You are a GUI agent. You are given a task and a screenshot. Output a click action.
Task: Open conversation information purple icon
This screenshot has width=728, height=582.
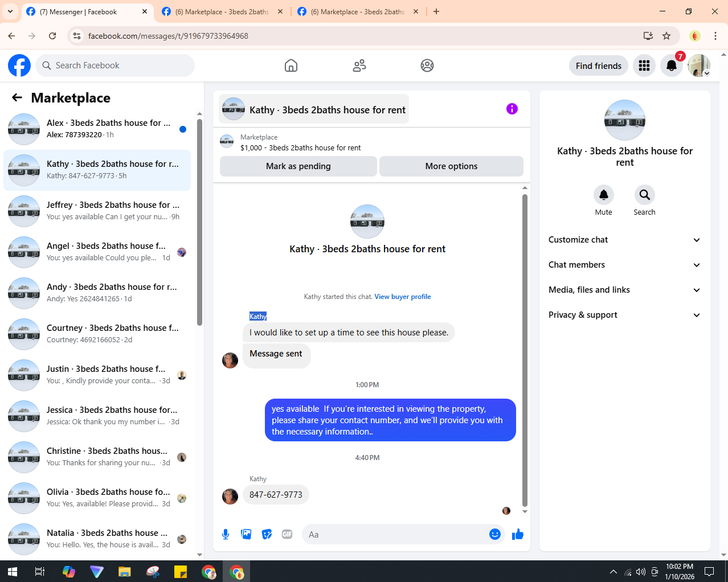[512, 109]
